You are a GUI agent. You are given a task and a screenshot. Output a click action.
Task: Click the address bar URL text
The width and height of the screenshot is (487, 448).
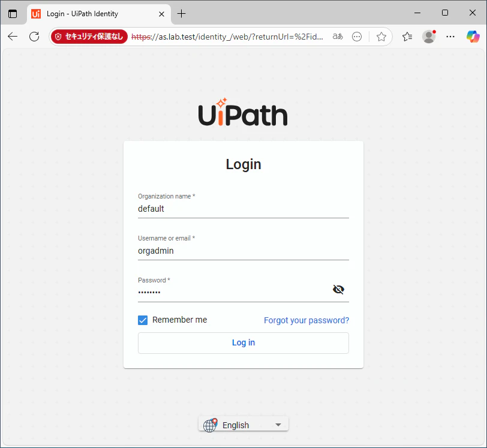coord(227,37)
